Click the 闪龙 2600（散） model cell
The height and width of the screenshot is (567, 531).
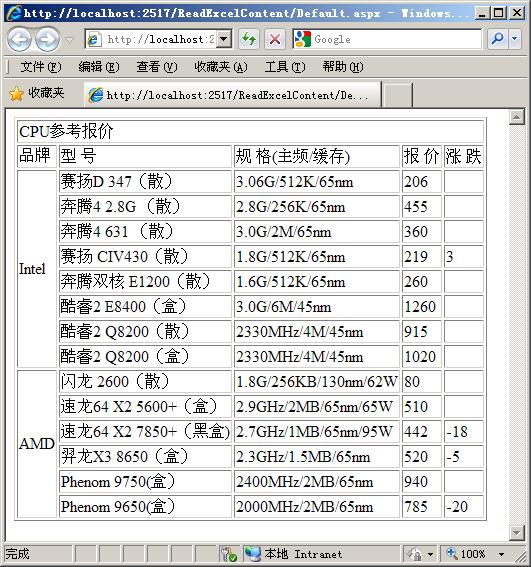tap(145, 381)
